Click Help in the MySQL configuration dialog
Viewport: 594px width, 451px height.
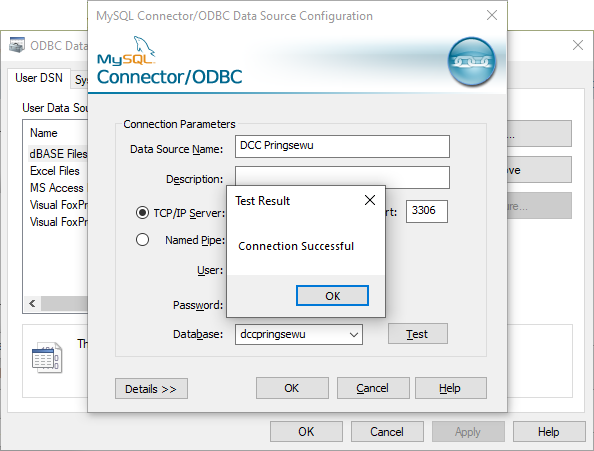point(450,388)
